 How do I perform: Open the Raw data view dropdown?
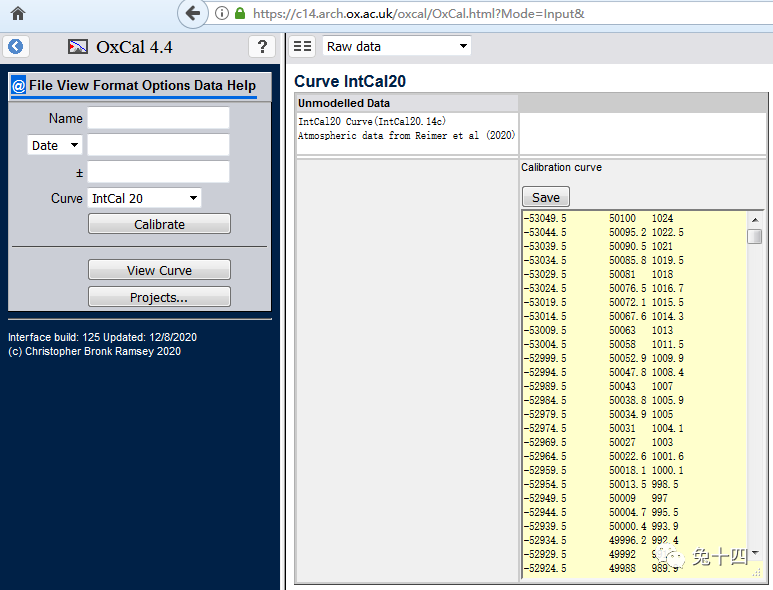tap(397, 46)
